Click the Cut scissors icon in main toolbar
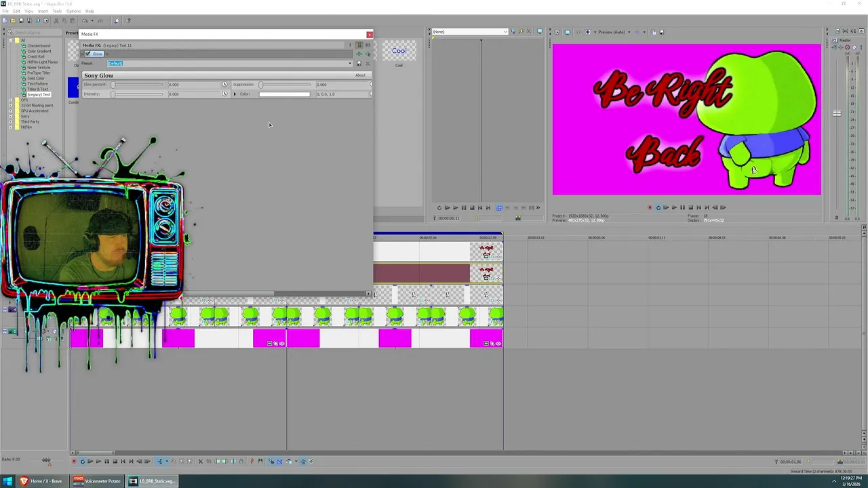Image resolution: width=868 pixels, height=488 pixels. point(56,20)
